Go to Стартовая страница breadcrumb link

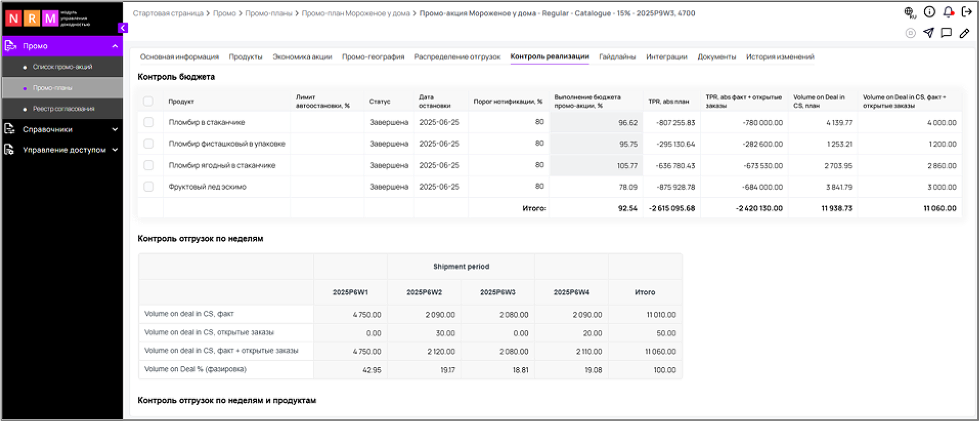pos(168,13)
